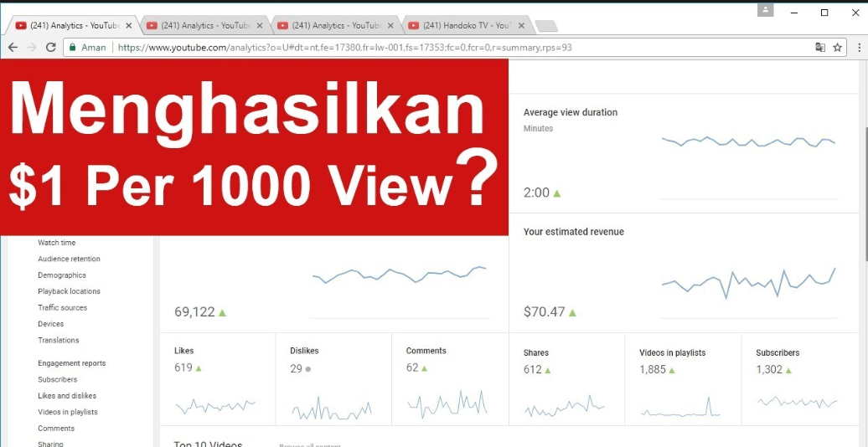Click the Your estimated revenue card title
The image size is (868, 447).
pos(573,232)
